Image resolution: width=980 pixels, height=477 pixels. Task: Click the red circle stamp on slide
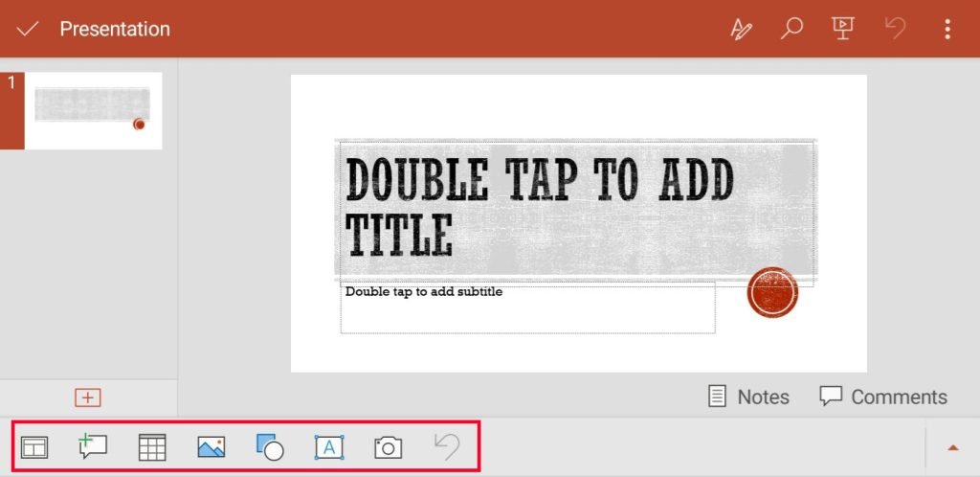click(x=772, y=292)
